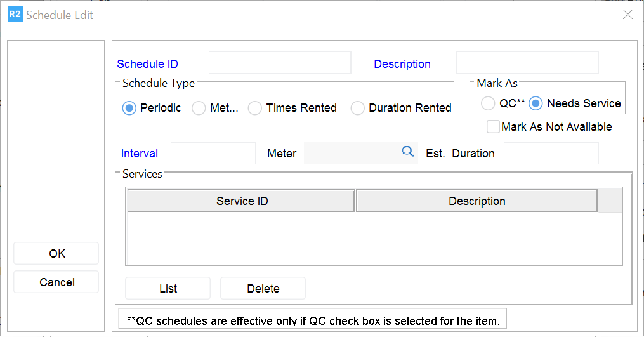Select Needs Service radio button
Screen dimensions: 644x337
pyautogui.click(x=536, y=103)
